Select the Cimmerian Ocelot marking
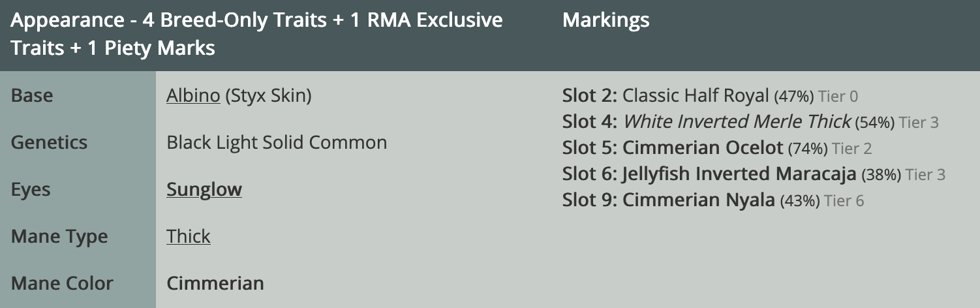This screenshot has height=308, width=980. tap(703, 148)
